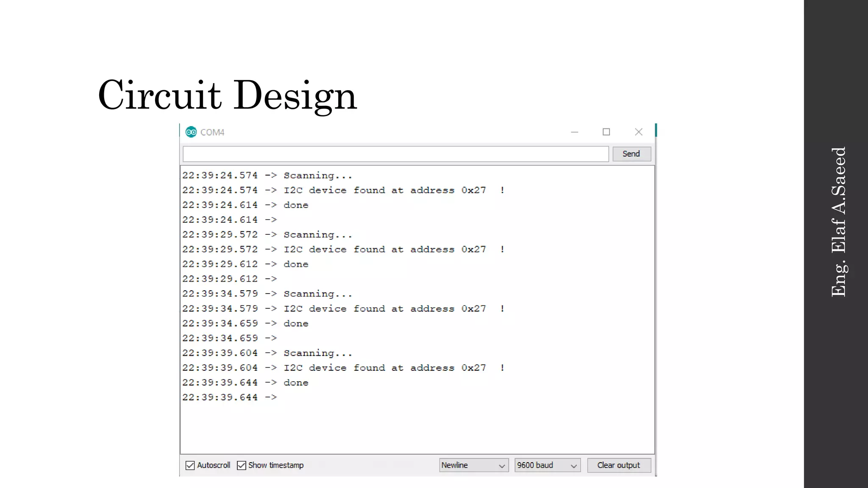
Task: Toggle the Autoscroll checkbox
Action: tap(190, 465)
